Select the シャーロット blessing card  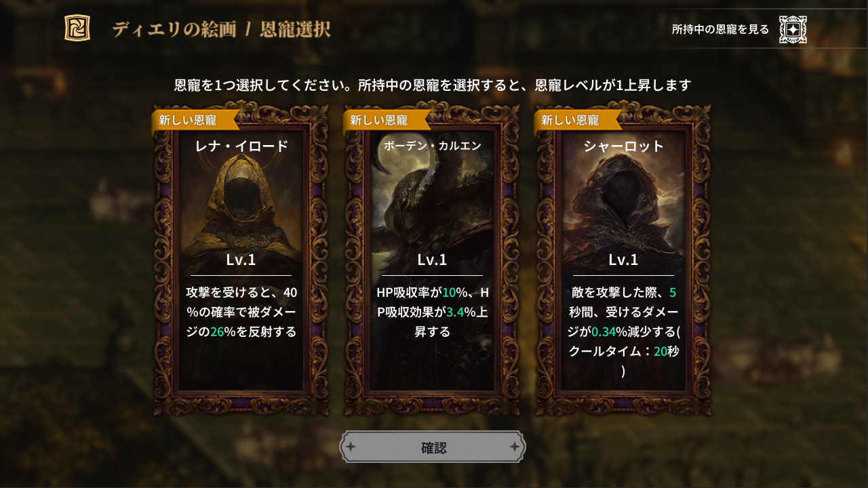(623, 258)
